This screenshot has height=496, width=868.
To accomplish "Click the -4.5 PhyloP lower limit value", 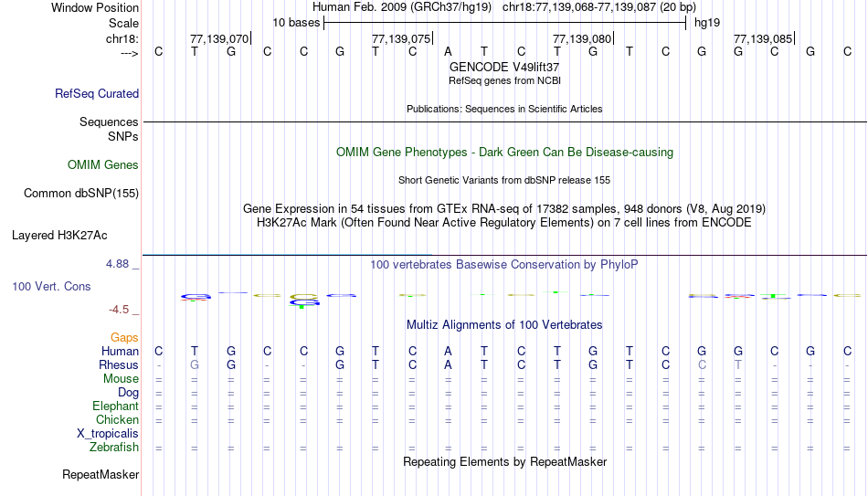I will click(119, 310).
